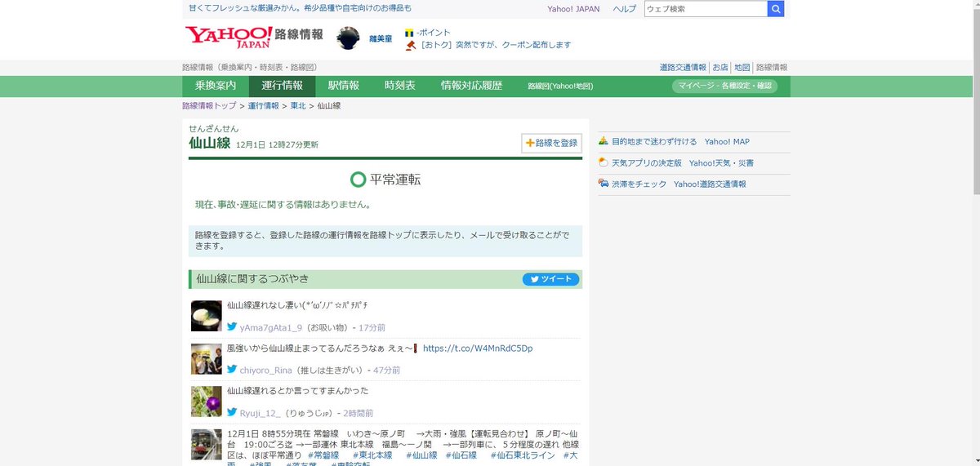This screenshot has width=980, height=466.
Task: Open the 道路交通情報 link
Action: (683, 68)
